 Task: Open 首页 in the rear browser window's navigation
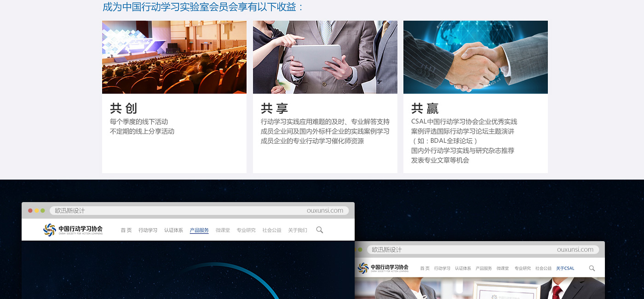(425, 268)
